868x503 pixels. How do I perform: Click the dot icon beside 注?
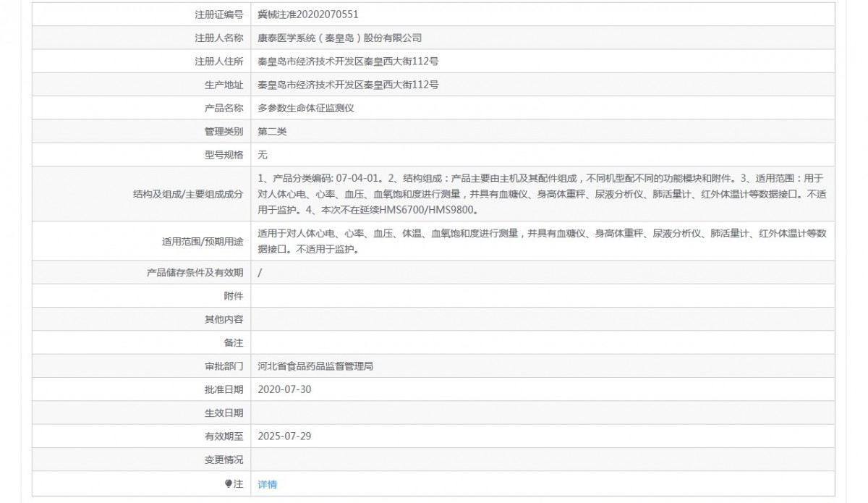click(x=229, y=483)
